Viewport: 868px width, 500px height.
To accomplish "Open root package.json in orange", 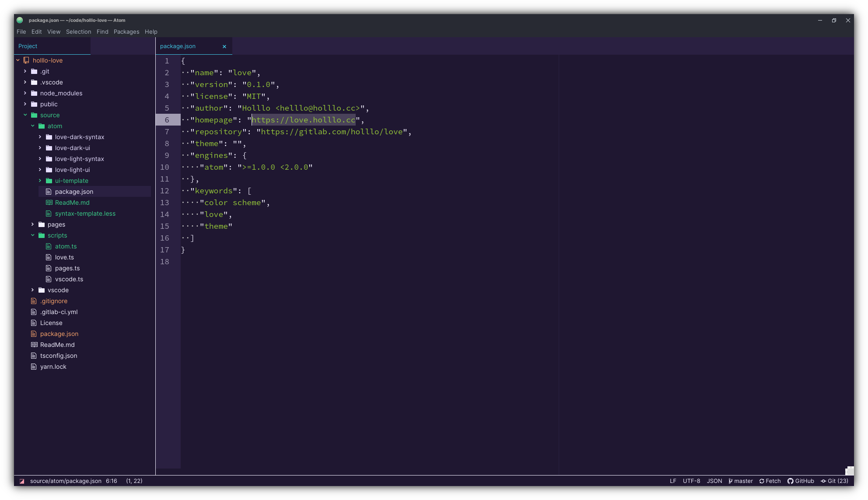I will [x=59, y=334].
